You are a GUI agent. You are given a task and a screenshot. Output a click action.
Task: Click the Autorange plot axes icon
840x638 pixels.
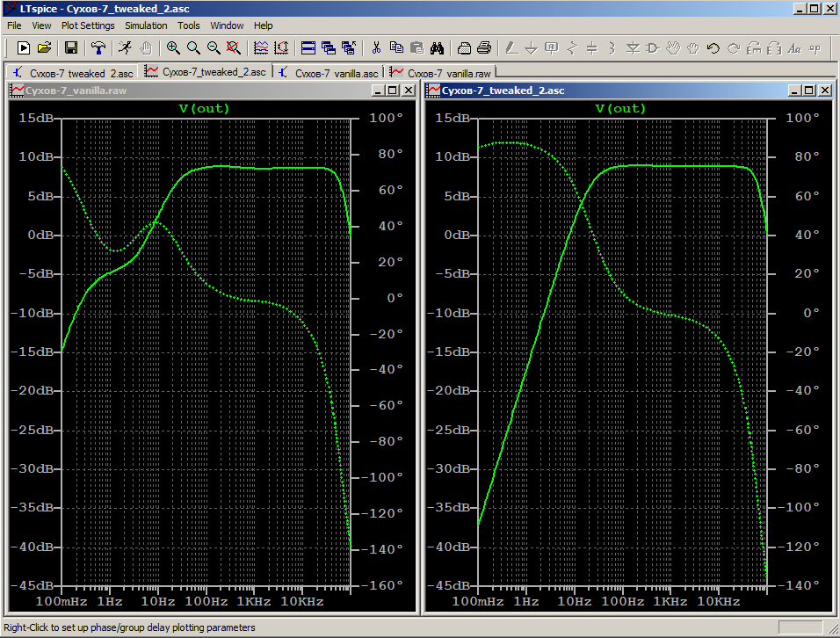pos(261,48)
